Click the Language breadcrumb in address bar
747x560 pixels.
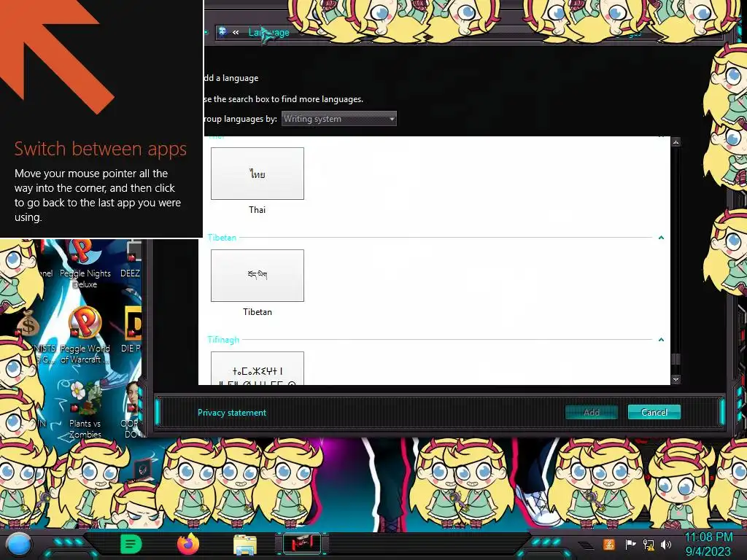tap(268, 32)
